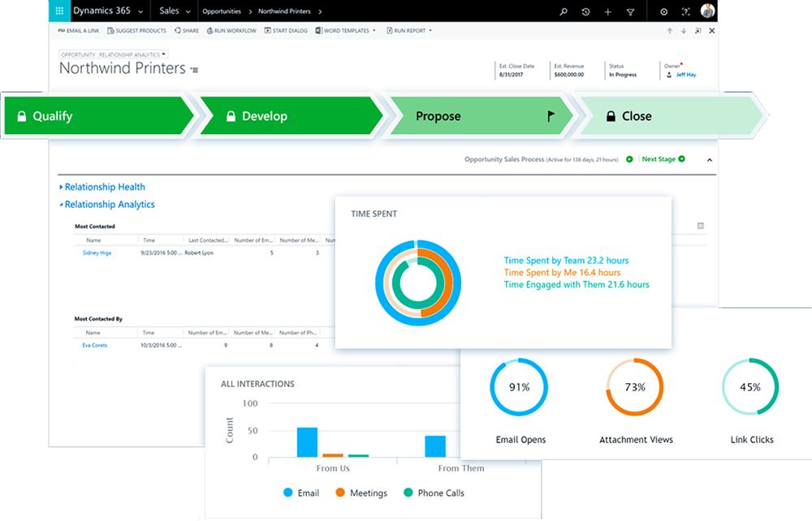Open the user profile avatar
The width and height of the screenshot is (812, 521).
[x=707, y=11]
